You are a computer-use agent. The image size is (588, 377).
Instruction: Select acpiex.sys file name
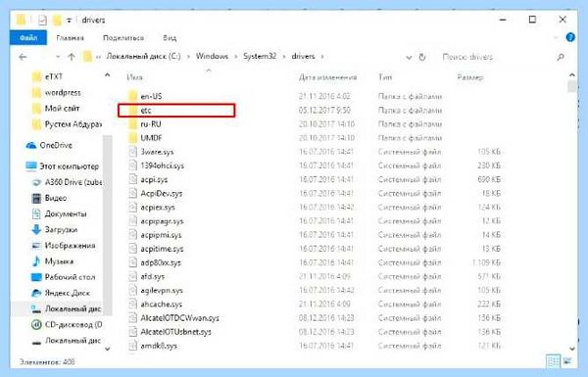(158, 208)
